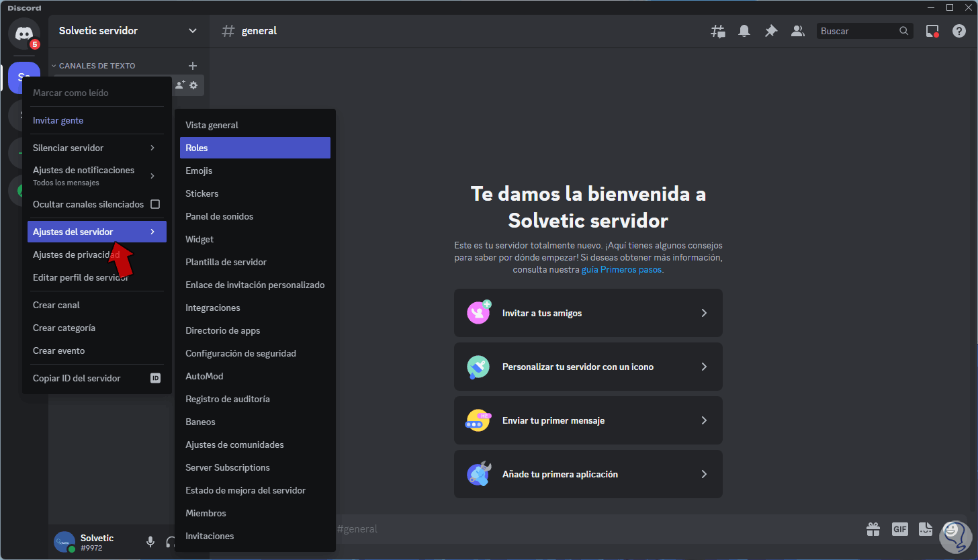Select AutoMod in submenu
The height and width of the screenshot is (560, 978).
click(x=255, y=376)
